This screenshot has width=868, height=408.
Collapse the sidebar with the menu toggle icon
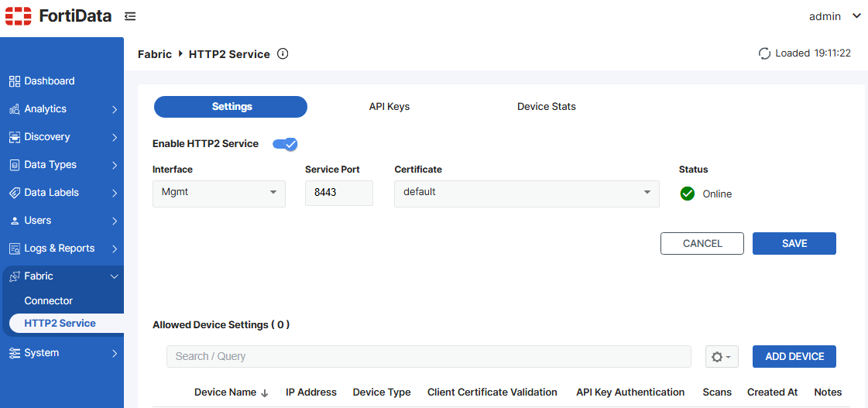pos(130,16)
